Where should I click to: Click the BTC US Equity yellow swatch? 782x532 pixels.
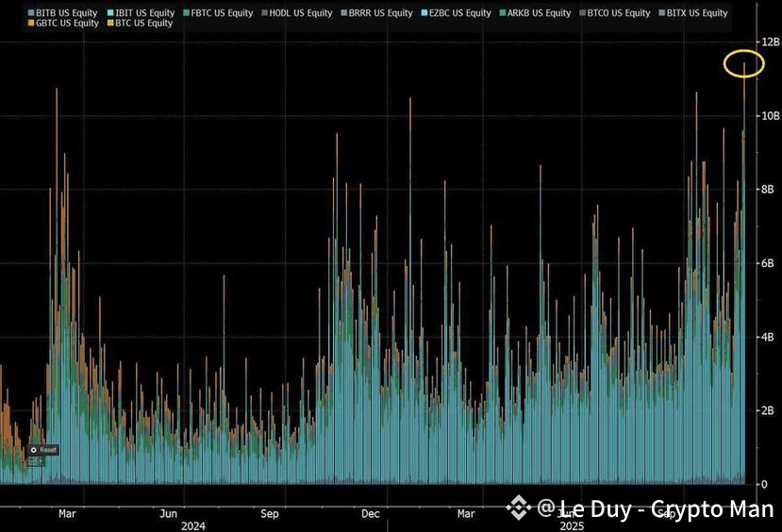point(110,24)
